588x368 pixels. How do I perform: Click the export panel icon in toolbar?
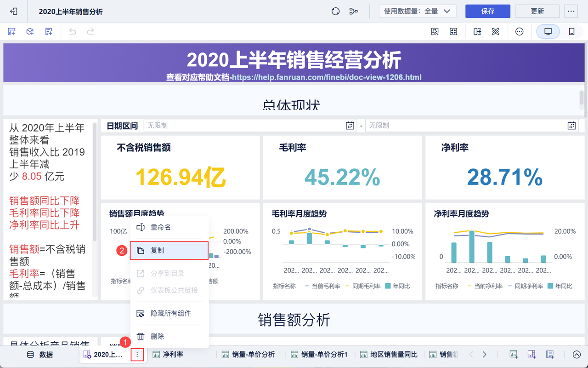pyautogui.click(x=477, y=32)
